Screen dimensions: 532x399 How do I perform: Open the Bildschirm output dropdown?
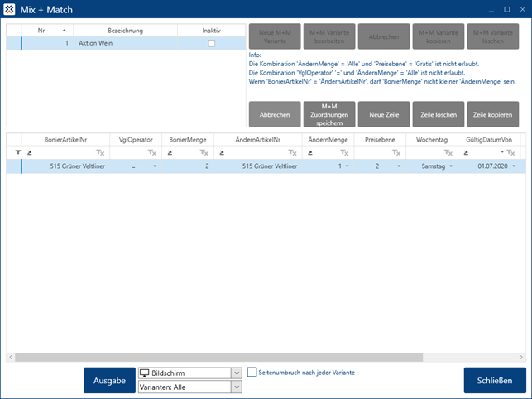(x=237, y=373)
